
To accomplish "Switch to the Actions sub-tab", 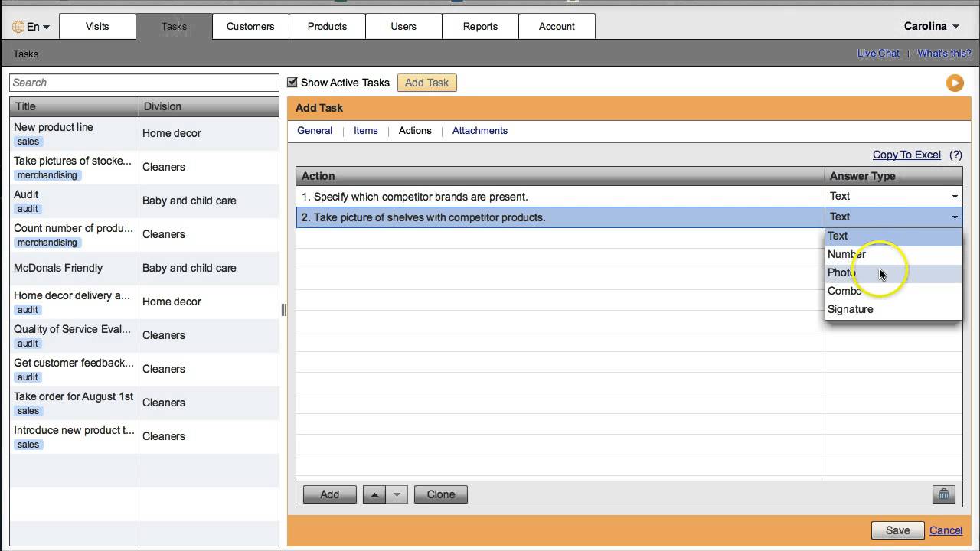I will [415, 131].
